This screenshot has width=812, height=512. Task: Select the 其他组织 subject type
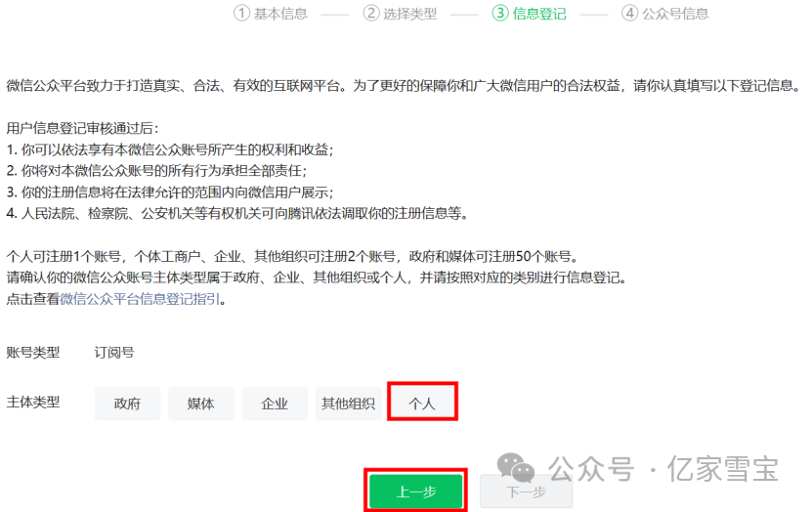[348, 404]
